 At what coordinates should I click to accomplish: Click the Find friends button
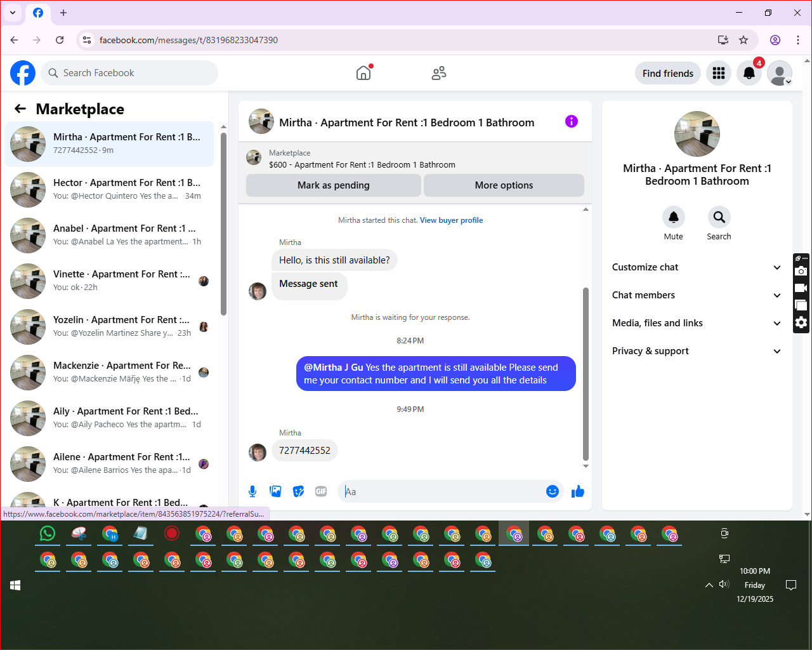668,74
